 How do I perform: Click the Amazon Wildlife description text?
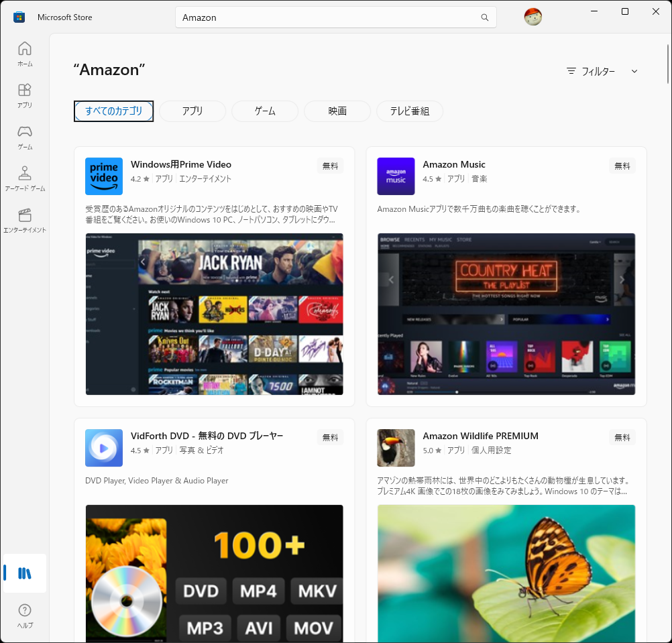503,486
